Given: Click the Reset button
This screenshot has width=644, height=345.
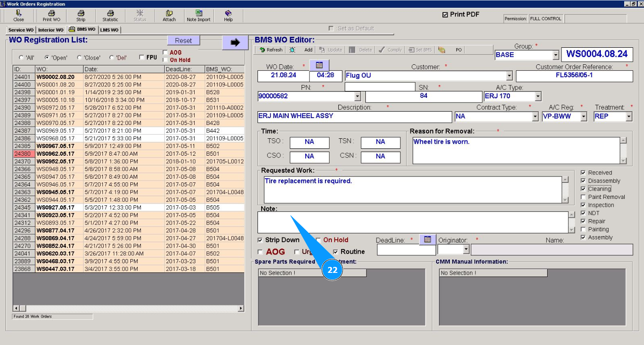Looking at the screenshot, I should 183,40.
